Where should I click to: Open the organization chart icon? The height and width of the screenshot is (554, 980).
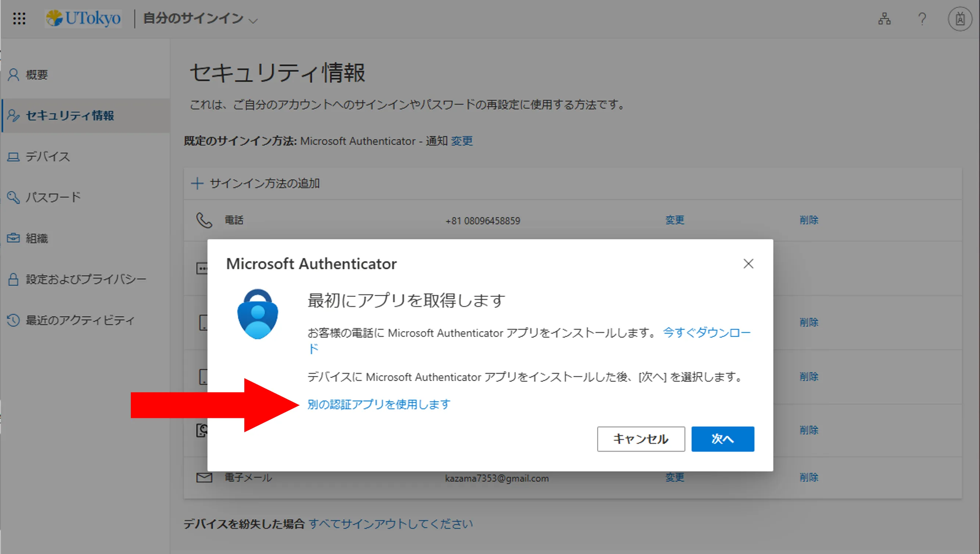coord(884,19)
